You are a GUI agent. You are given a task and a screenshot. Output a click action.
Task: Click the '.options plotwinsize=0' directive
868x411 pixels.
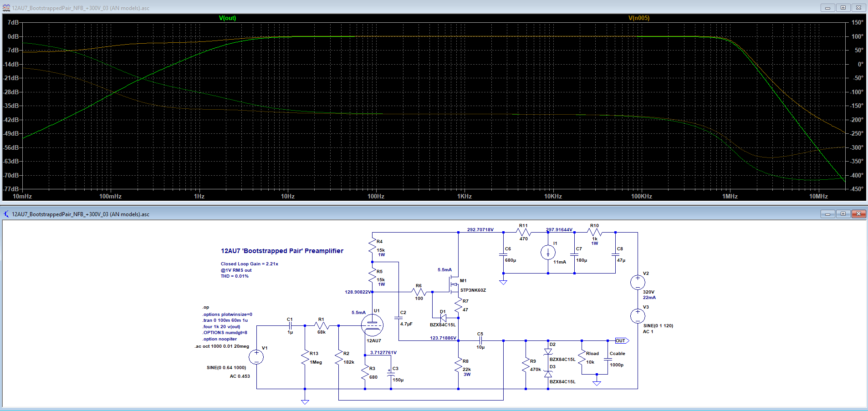tap(227, 315)
